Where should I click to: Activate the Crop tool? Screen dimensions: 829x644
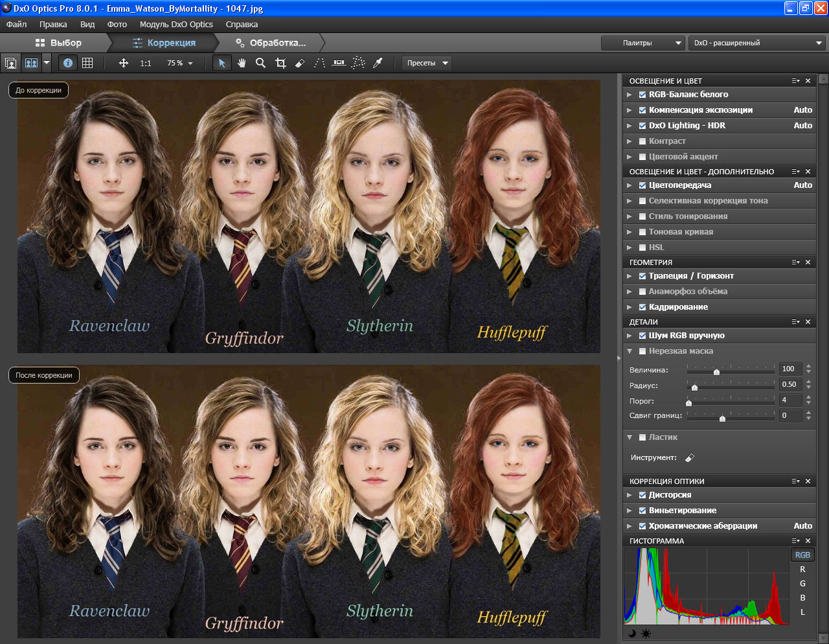coord(280,63)
